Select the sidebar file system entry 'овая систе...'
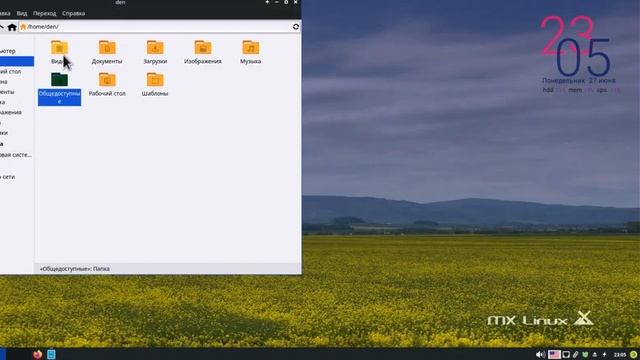 16,155
